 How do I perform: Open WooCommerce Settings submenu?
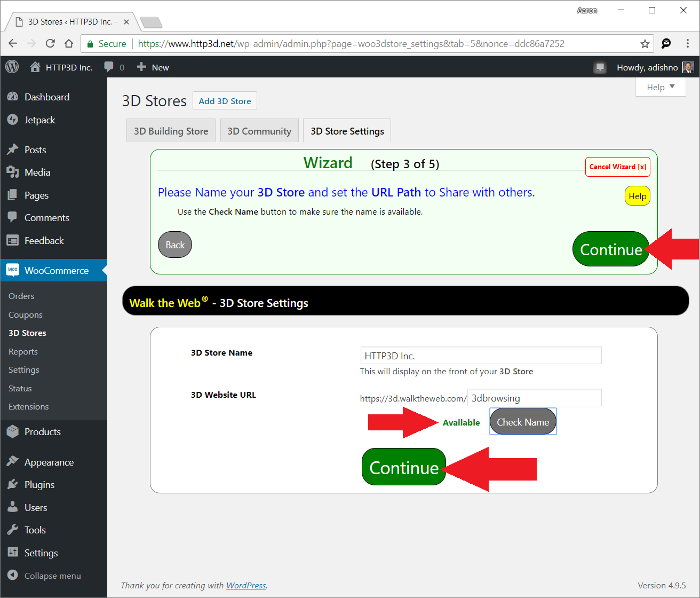click(x=24, y=369)
